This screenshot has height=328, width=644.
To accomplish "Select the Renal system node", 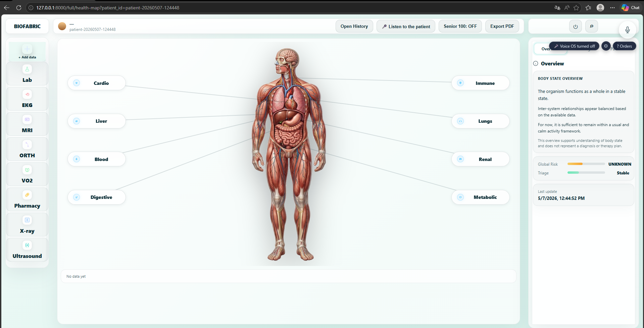I will click(481, 159).
